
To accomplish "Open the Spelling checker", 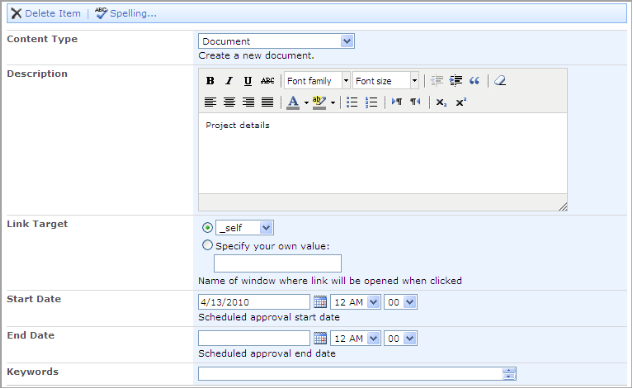I will tap(126, 13).
